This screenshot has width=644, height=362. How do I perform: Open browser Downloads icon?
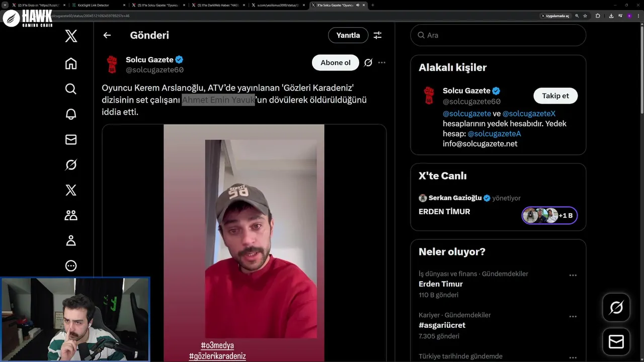point(611,16)
